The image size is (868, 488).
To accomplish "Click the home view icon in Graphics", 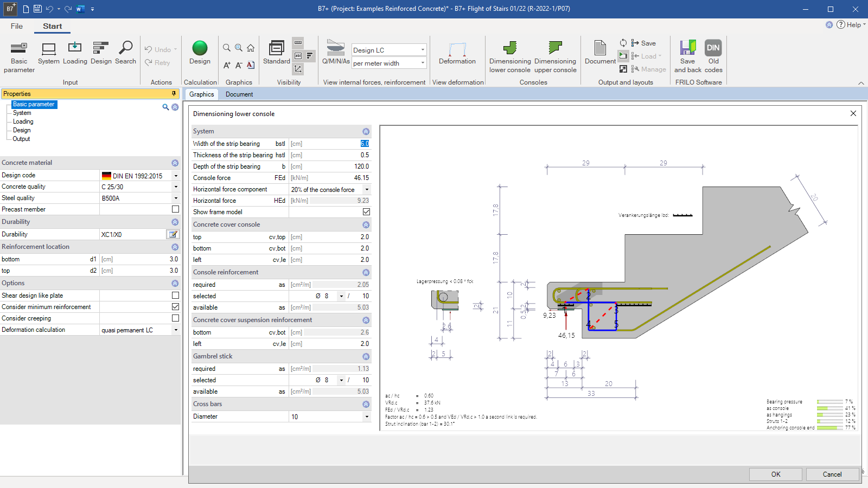I will 251,48.
